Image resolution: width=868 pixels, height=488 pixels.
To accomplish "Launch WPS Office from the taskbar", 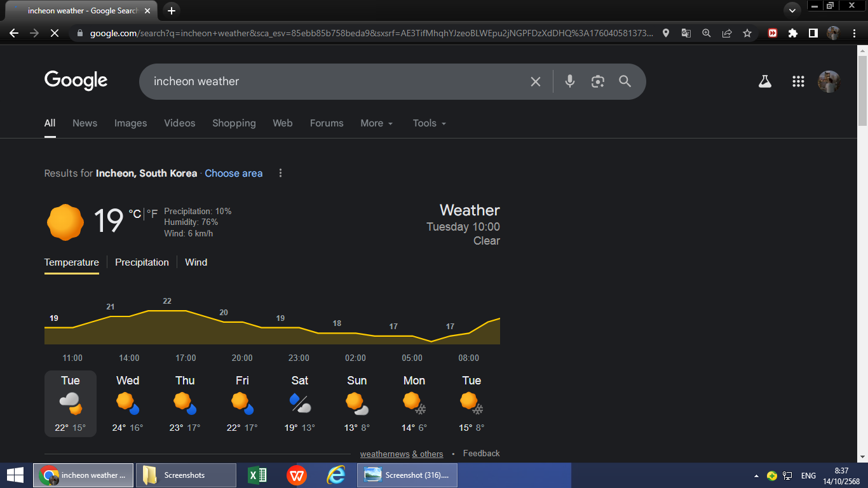I will (x=296, y=475).
